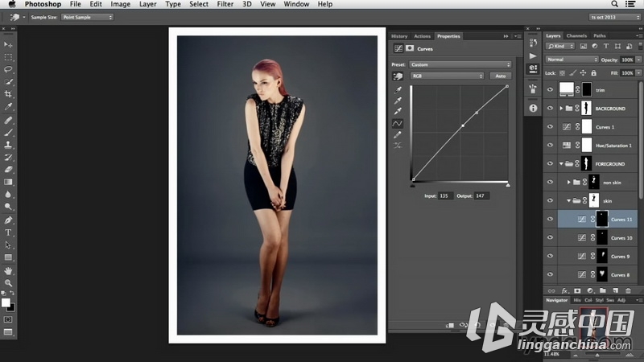Open the Image menu
This screenshot has height=362, width=644.
(x=120, y=4)
